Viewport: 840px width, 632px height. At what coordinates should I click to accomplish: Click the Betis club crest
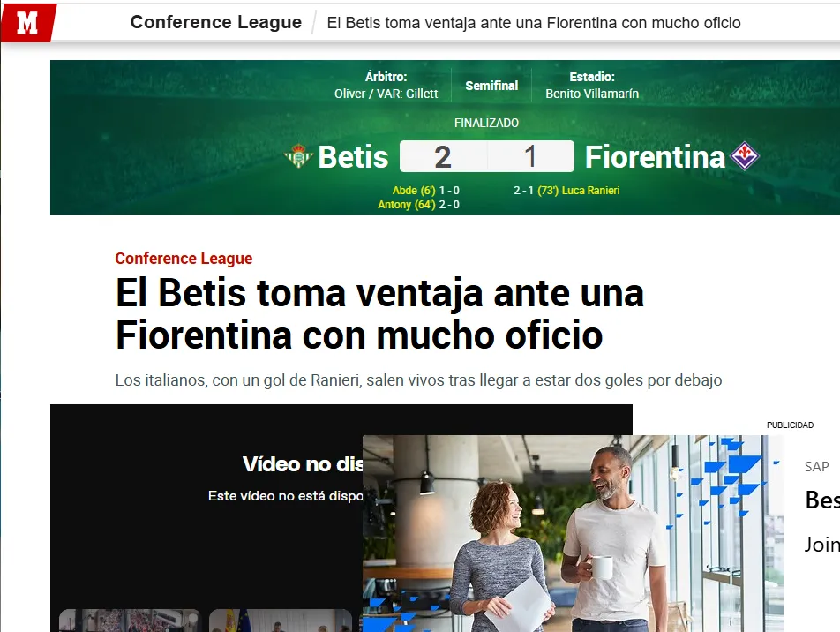coord(298,156)
